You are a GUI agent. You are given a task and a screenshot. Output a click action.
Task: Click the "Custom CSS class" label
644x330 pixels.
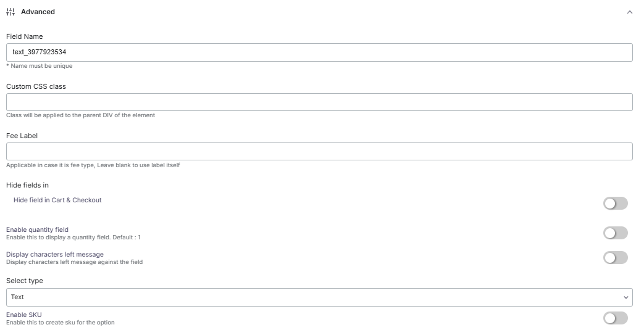tap(36, 86)
